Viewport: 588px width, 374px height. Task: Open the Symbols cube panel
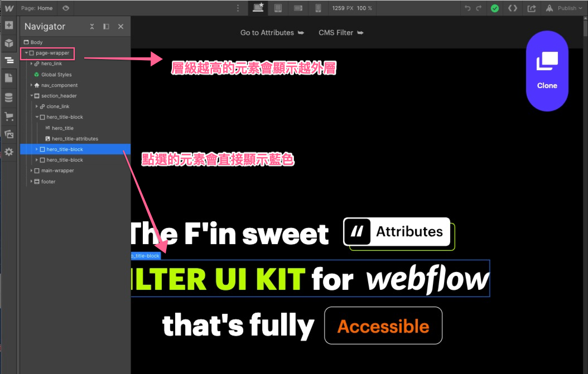[x=9, y=43]
